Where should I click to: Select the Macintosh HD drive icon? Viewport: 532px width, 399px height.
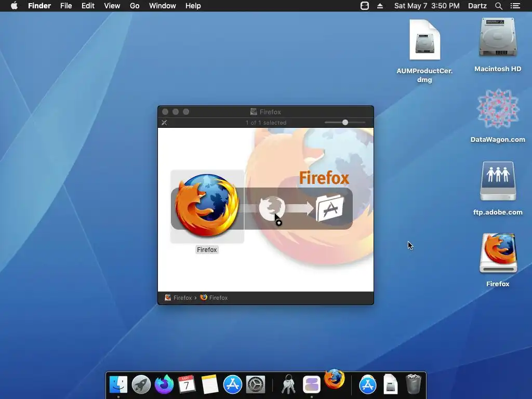[x=498, y=38]
